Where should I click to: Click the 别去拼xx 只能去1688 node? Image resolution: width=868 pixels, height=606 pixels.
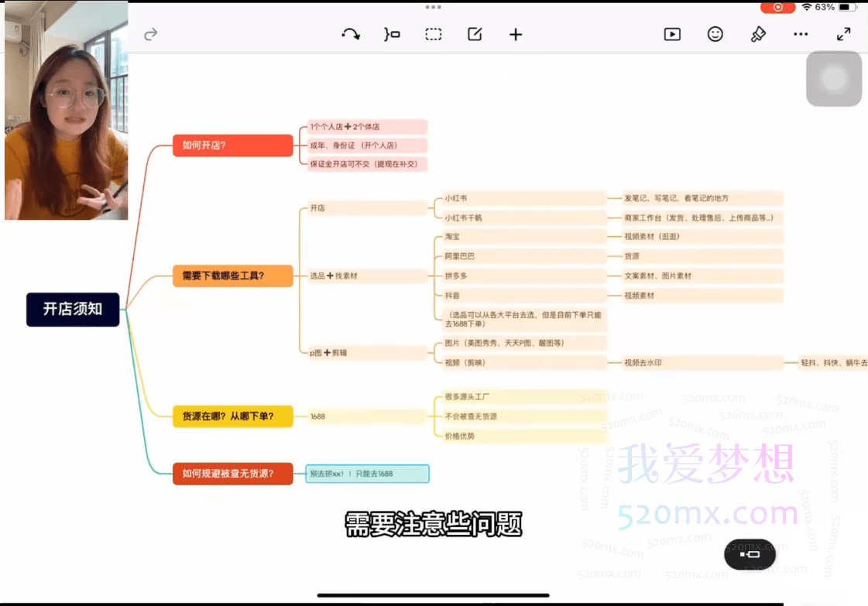[368, 473]
